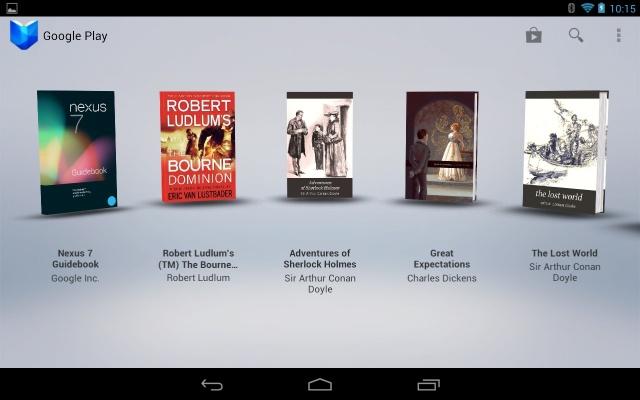Open the Bourne Dominion book cover
The height and width of the screenshot is (400, 640).
pos(197,146)
